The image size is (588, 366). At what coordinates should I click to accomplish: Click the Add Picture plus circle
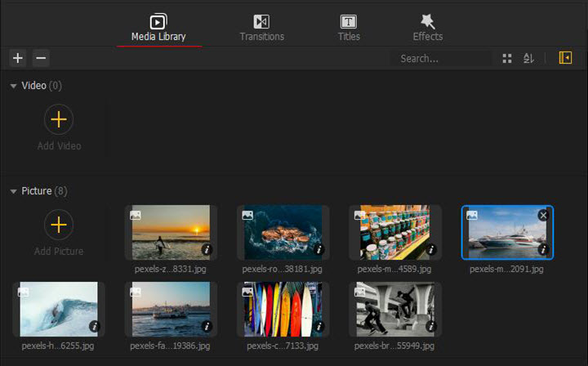pyautogui.click(x=59, y=225)
